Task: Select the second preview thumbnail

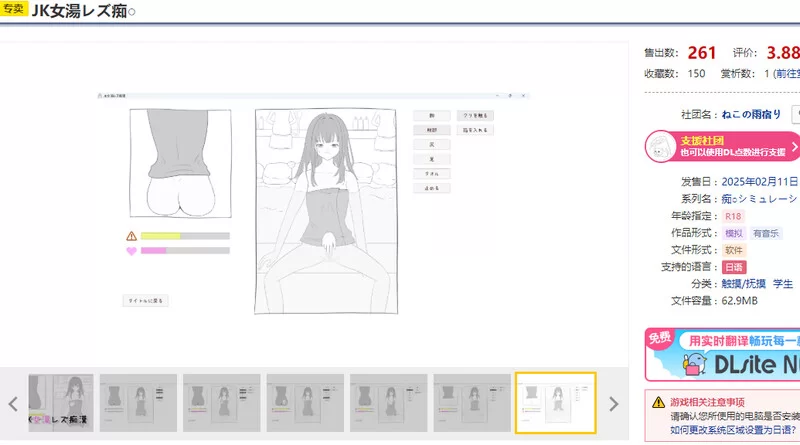Action: 138,403
